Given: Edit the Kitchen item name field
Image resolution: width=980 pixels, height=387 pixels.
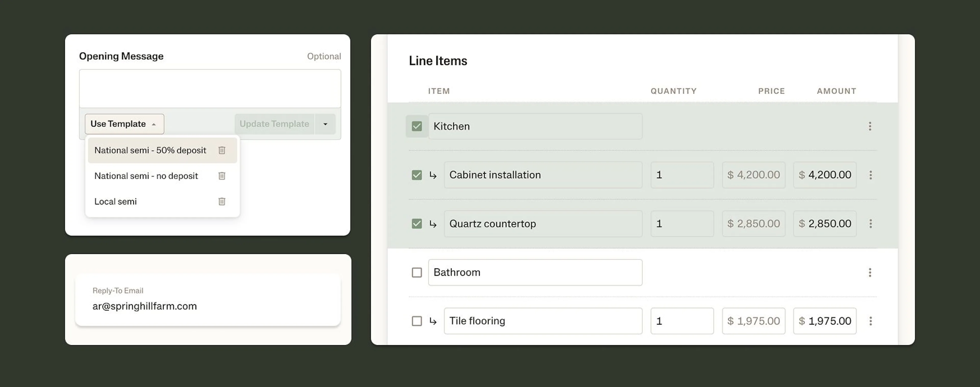Looking at the screenshot, I should click(x=535, y=126).
